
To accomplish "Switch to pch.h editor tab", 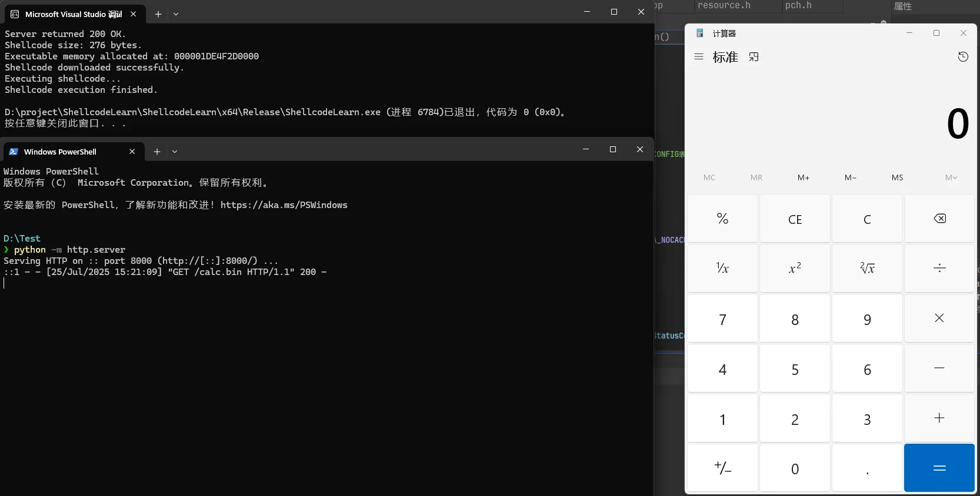I will (x=798, y=6).
